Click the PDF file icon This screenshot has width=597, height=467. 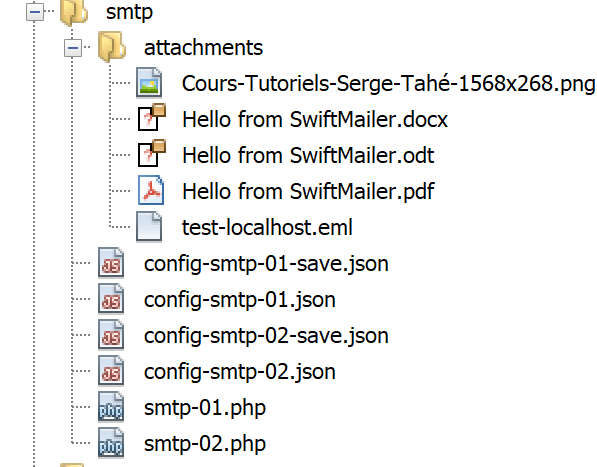(151, 190)
